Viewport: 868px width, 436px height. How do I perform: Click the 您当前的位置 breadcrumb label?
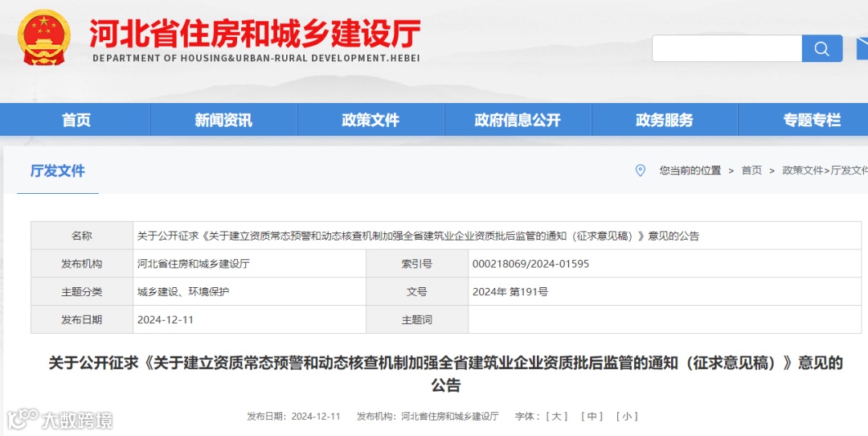tap(690, 171)
